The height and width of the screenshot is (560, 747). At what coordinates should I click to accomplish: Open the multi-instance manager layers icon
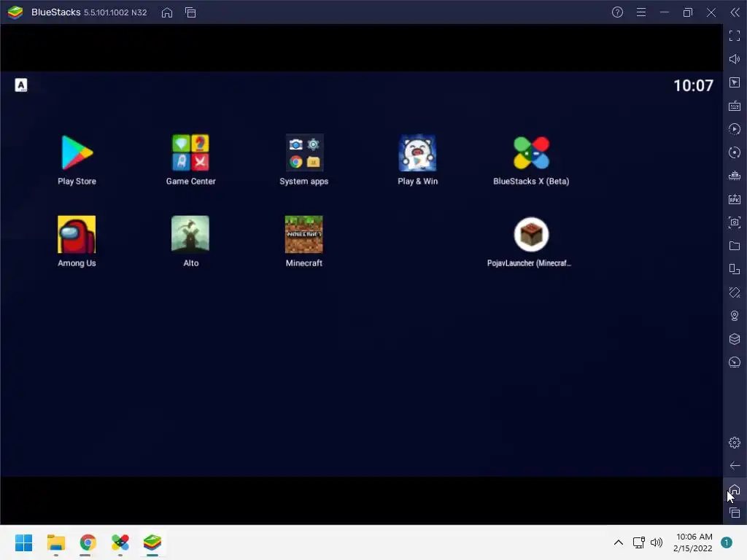point(735,339)
